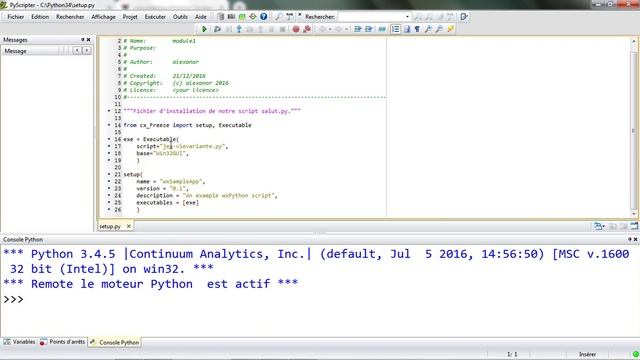Pin the Console Python panel

click(x=630, y=240)
